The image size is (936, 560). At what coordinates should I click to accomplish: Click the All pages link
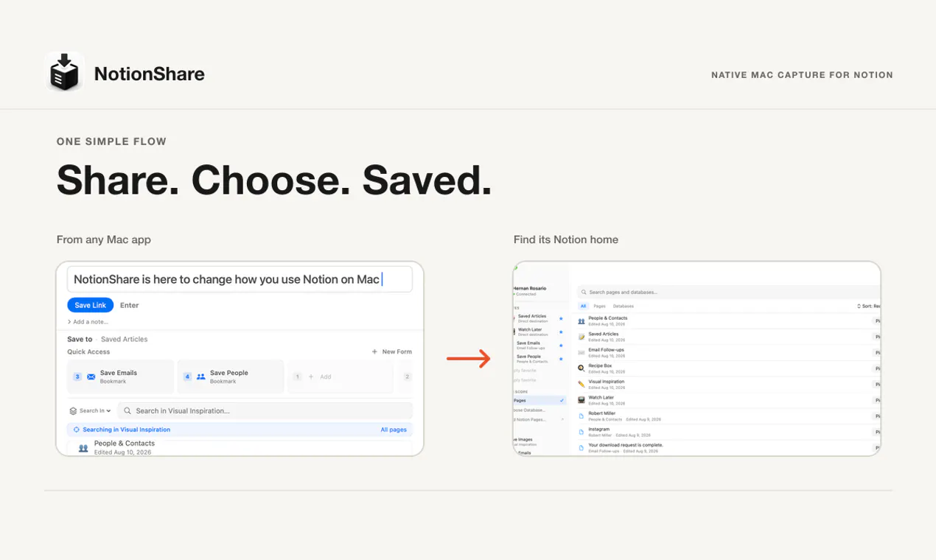pyautogui.click(x=394, y=430)
